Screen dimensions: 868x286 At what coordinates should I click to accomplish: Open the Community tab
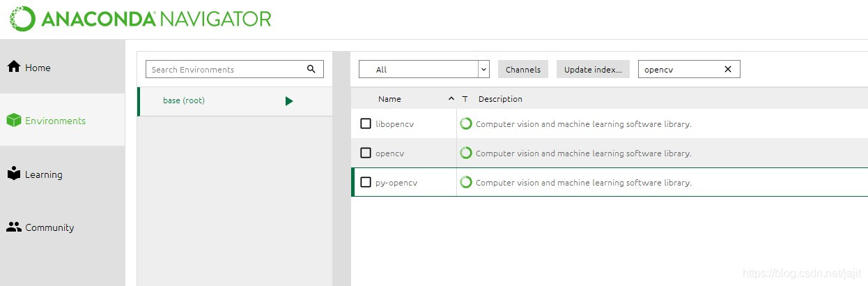point(49,227)
